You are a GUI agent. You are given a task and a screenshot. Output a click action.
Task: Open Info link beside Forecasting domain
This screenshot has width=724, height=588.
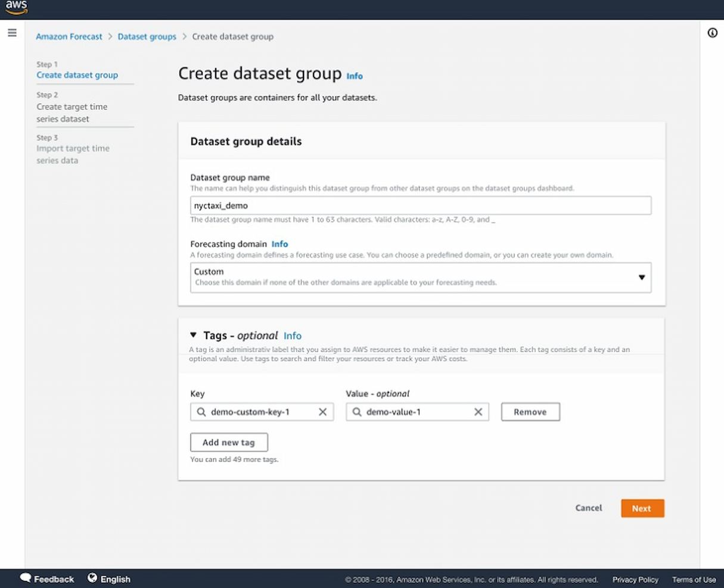click(279, 244)
